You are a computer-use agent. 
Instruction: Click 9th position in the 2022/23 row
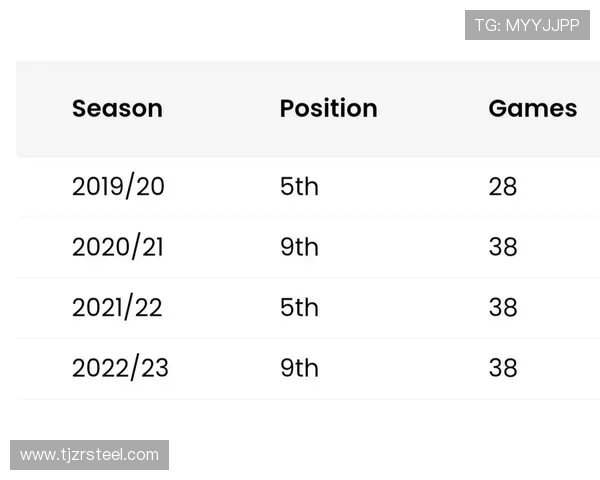pyautogui.click(x=299, y=368)
